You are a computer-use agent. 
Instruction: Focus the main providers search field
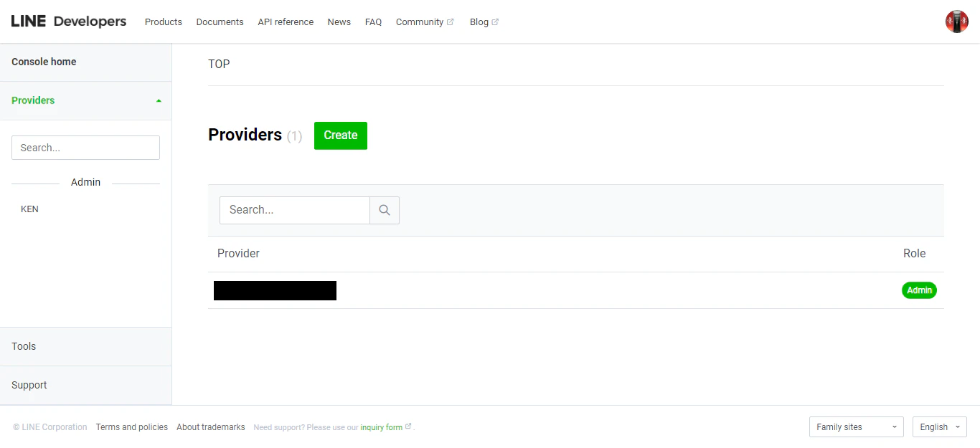coord(295,210)
